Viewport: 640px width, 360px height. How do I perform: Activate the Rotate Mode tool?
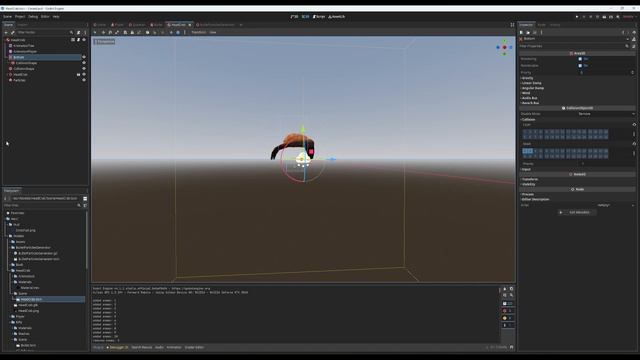coord(110,32)
